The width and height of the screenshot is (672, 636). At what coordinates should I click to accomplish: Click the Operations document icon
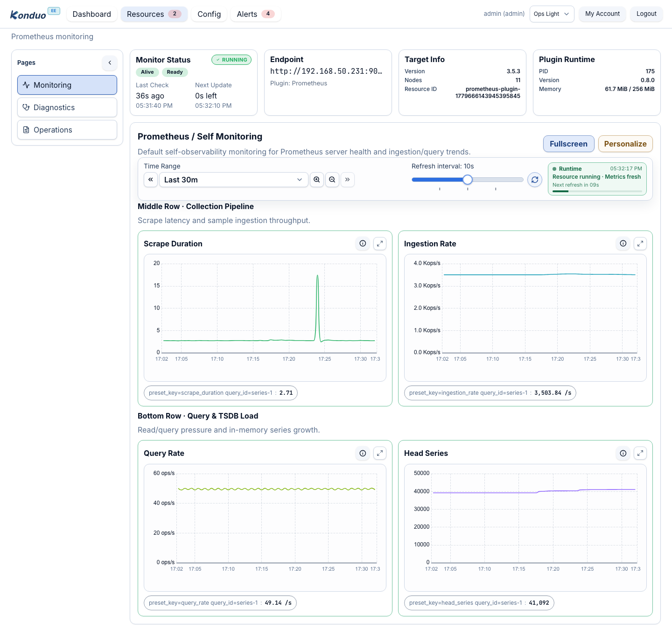26,130
